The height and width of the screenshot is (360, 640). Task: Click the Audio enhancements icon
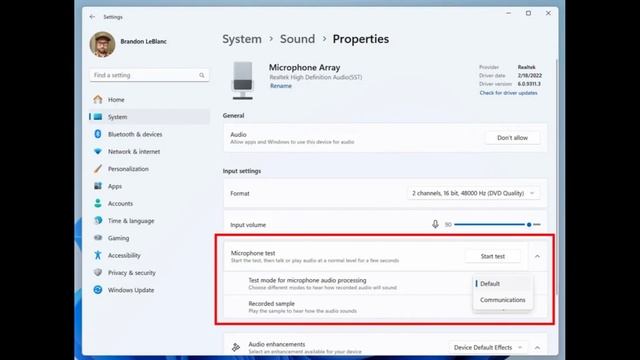click(236, 347)
